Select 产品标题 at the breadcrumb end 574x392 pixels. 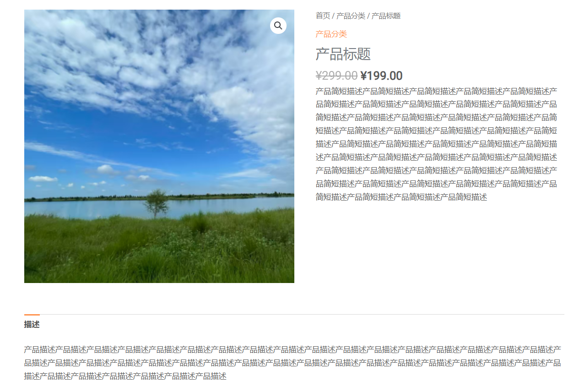pos(386,16)
